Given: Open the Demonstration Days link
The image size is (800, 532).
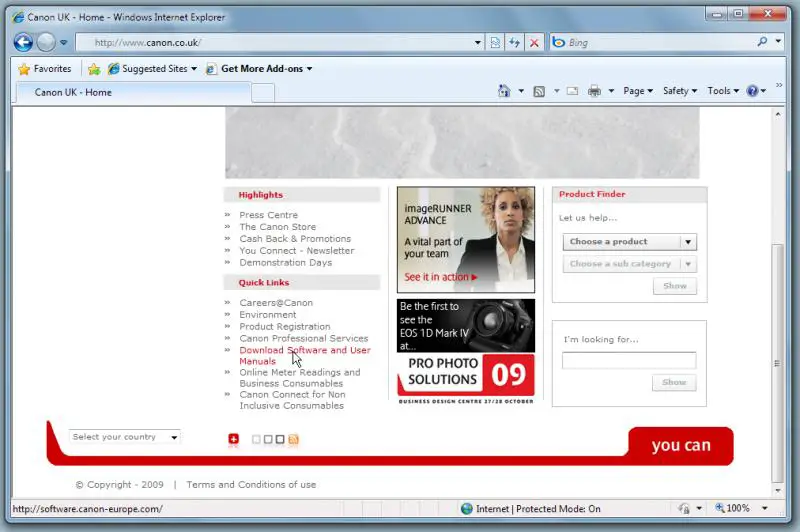Looking at the screenshot, I should 286,263.
